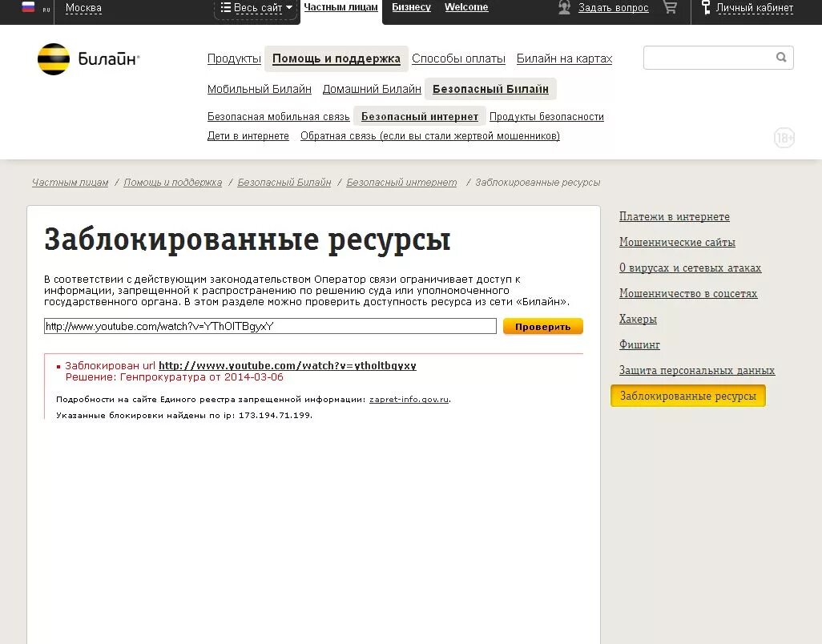Click the URL check input field

pyautogui.click(x=270, y=326)
